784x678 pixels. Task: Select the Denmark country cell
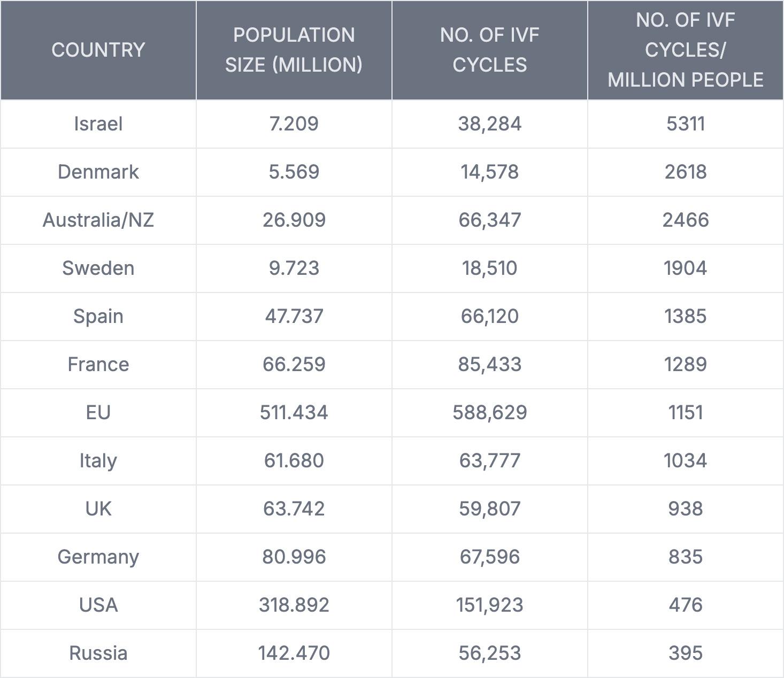click(98, 172)
